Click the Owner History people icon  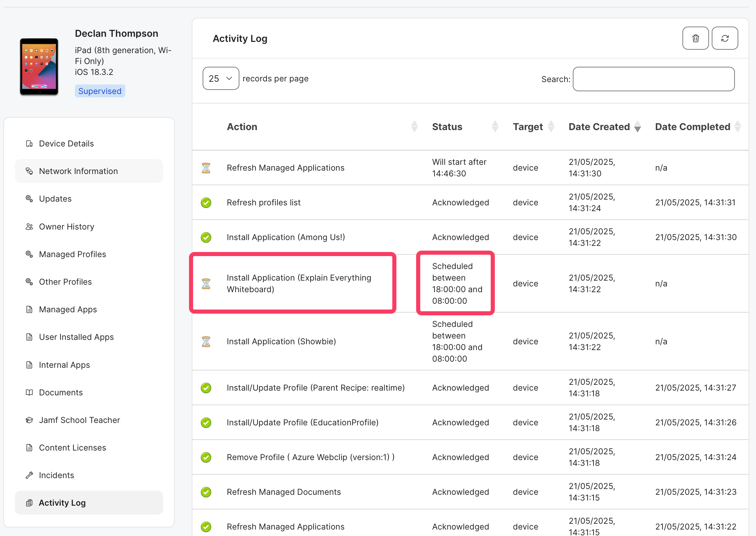(x=29, y=226)
